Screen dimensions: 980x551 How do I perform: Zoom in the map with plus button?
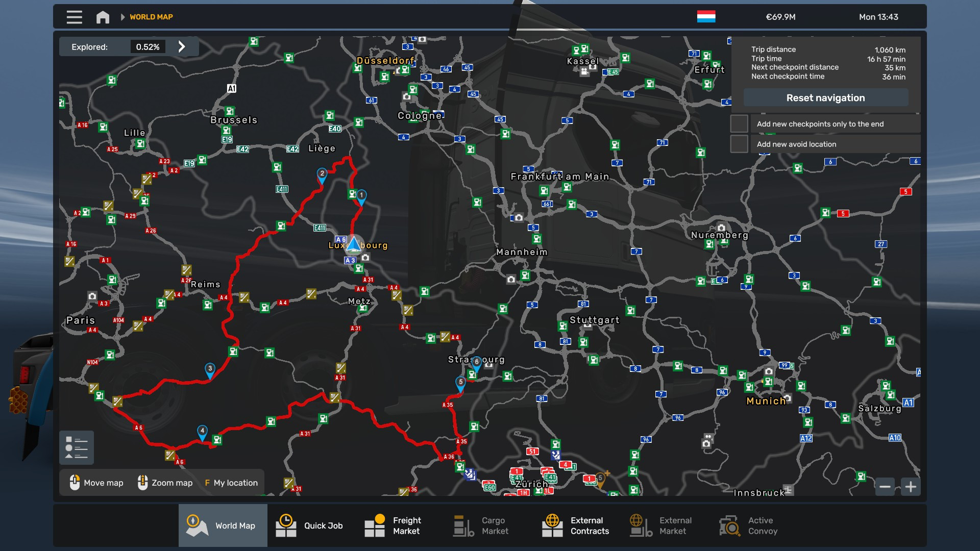911,487
